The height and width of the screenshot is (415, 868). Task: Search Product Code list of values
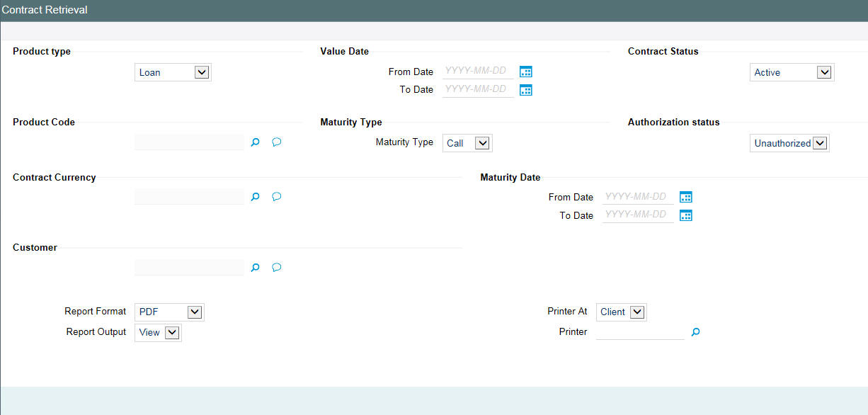(256, 142)
